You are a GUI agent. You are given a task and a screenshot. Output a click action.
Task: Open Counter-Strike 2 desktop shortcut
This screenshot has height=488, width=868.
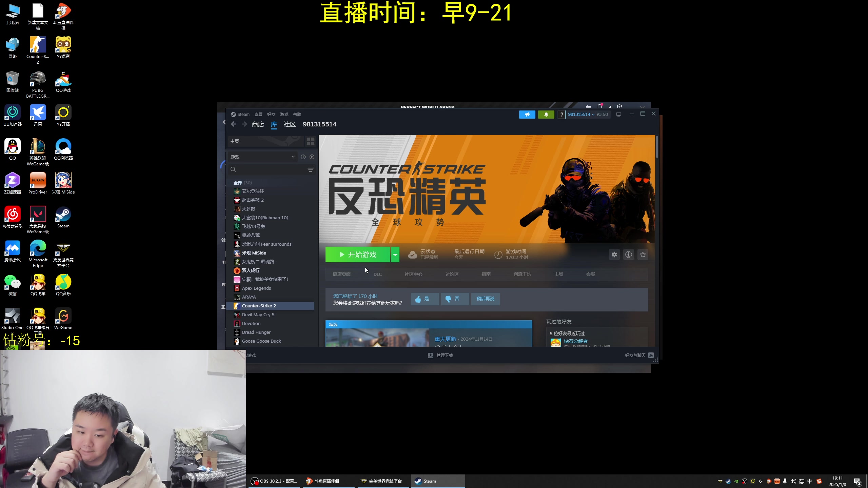click(38, 50)
